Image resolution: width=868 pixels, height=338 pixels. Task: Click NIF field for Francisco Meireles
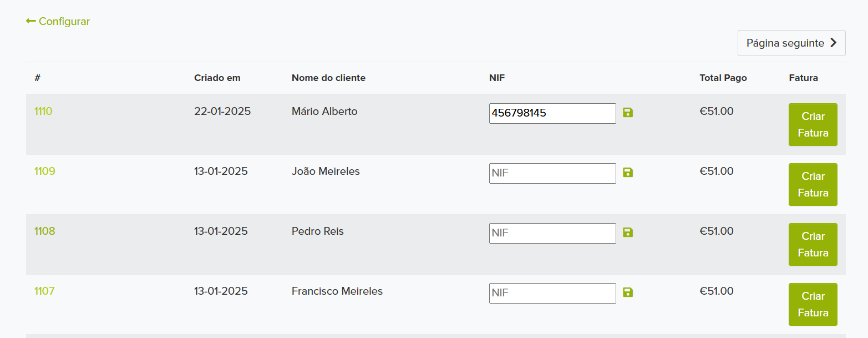[552, 293]
